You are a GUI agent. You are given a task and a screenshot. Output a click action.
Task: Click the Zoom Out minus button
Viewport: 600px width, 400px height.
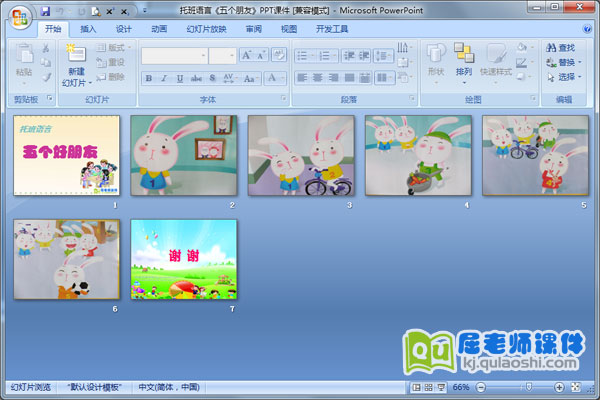481,387
